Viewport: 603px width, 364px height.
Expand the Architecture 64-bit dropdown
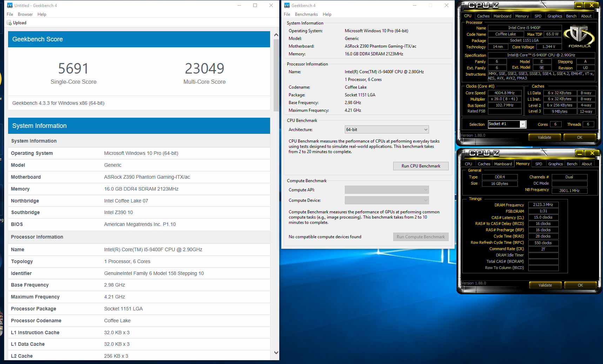coord(387,130)
